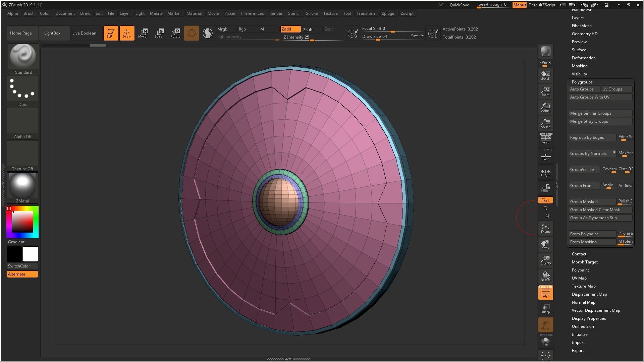Image resolution: width=644 pixels, height=362 pixels.
Task: Enable Rgb channel mode
Action: pos(248,29)
